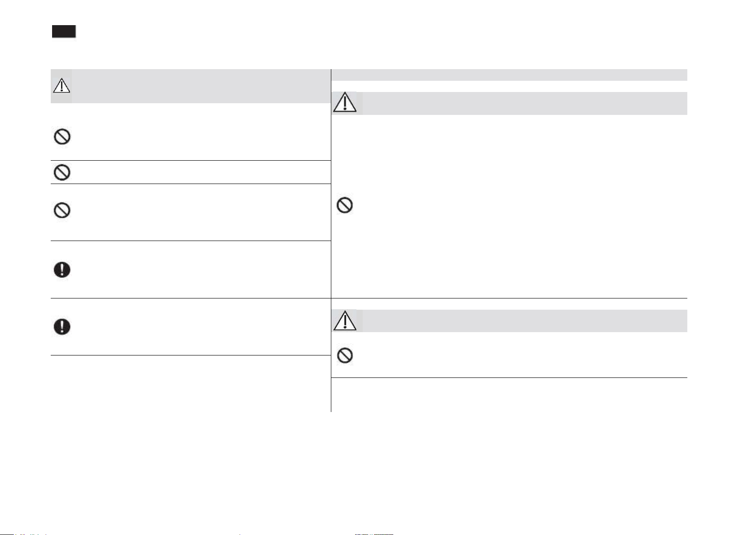This screenshot has height=535, width=756.
Task: Click the black rectangle label at top-left
Action: tap(63, 31)
